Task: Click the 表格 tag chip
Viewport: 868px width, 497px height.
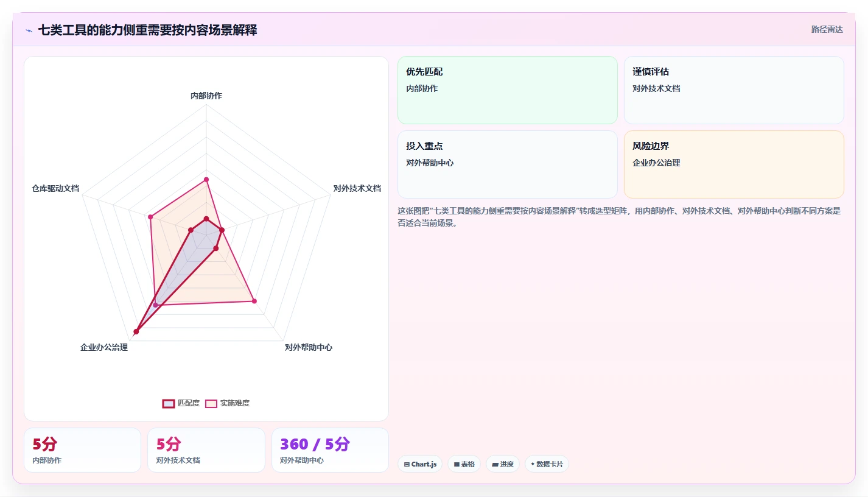Action: tap(464, 464)
